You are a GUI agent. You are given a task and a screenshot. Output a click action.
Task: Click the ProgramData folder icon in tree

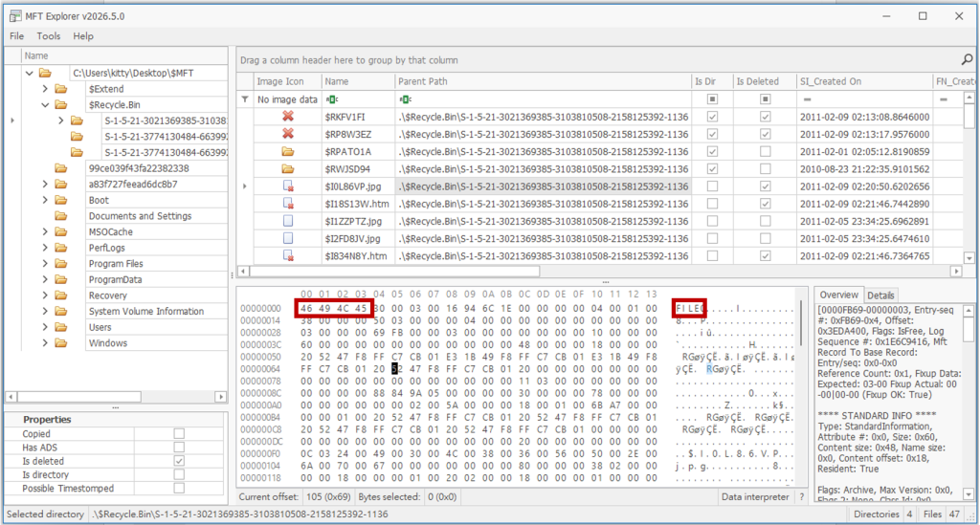click(60, 279)
